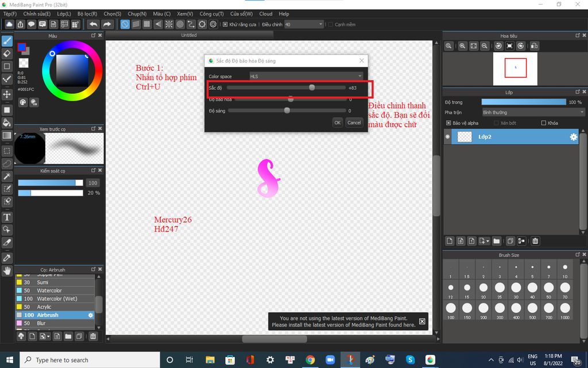This screenshot has width=588, height=368.
Task: Select the Lasso tool
Action: pos(7,164)
